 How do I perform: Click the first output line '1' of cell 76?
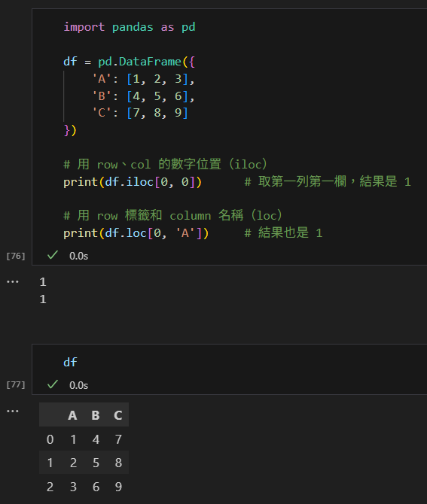click(x=43, y=282)
